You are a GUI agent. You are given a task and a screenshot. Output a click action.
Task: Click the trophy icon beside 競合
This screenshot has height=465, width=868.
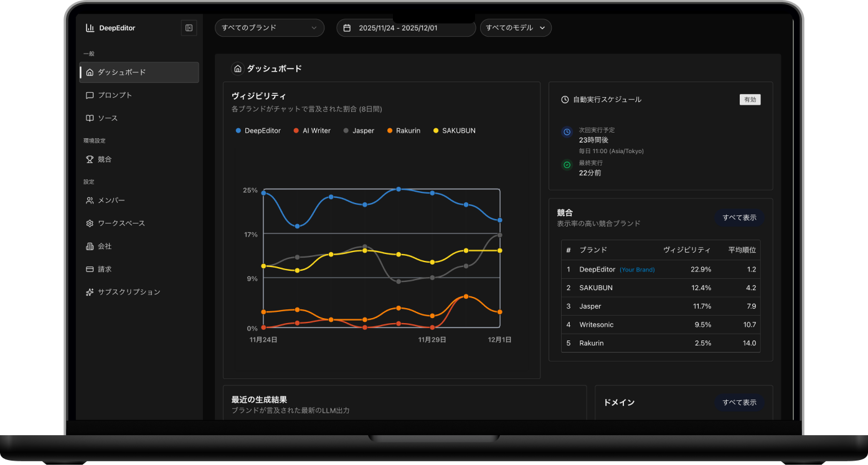pos(90,159)
